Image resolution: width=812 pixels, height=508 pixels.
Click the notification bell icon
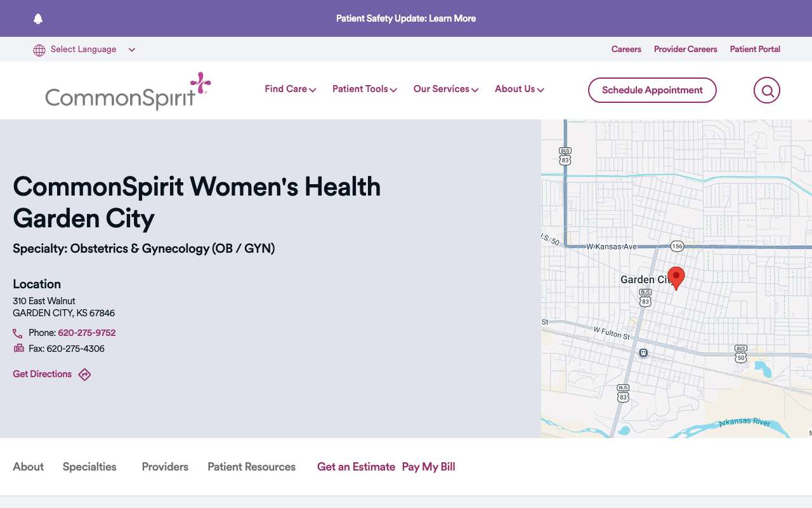pyautogui.click(x=38, y=18)
